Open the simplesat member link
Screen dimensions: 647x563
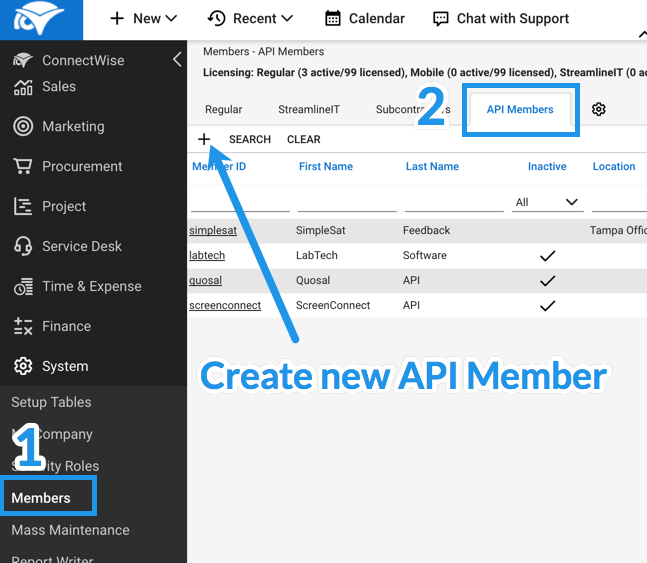click(213, 231)
